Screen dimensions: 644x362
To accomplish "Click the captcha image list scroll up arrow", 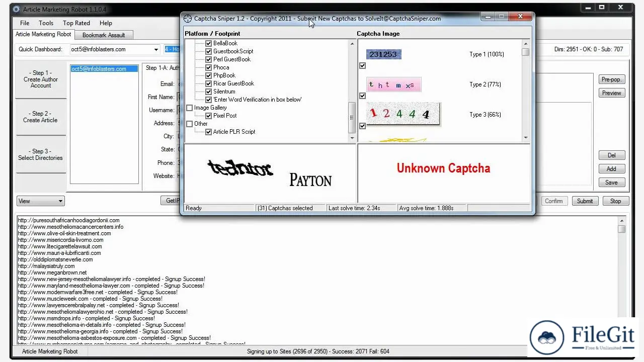I will coord(526,44).
